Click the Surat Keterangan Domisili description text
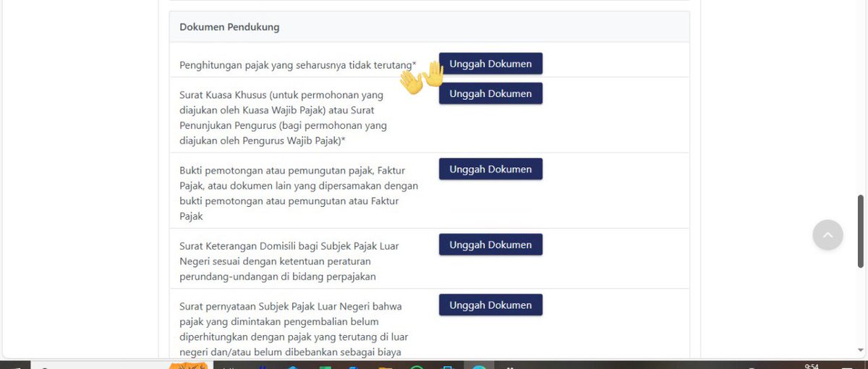Viewport: 868px width, 369px height. (289, 261)
